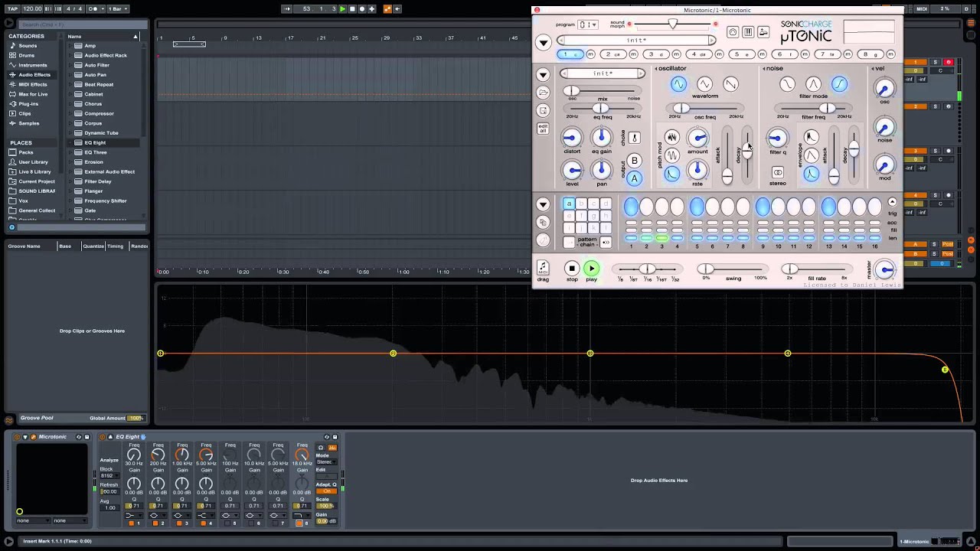Select the sawtooth oscillator waveform

click(730, 83)
